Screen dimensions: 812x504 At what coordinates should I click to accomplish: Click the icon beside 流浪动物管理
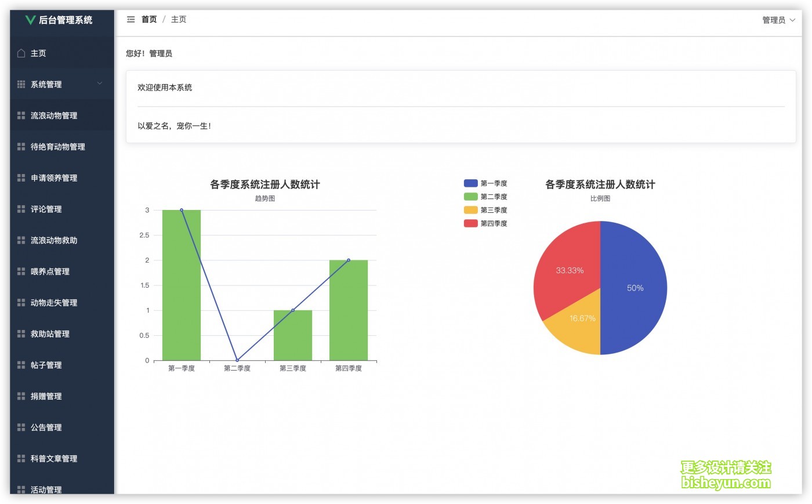click(x=21, y=115)
